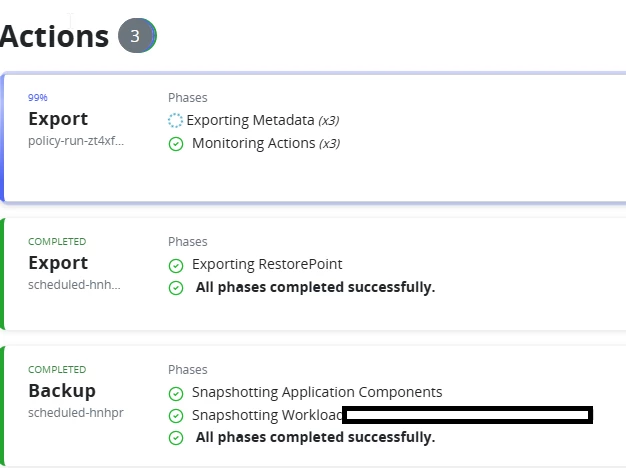Open the policy-run-zt4xf export name
Image resolution: width=626 pixels, height=468 pixels.
pos(76,141)
